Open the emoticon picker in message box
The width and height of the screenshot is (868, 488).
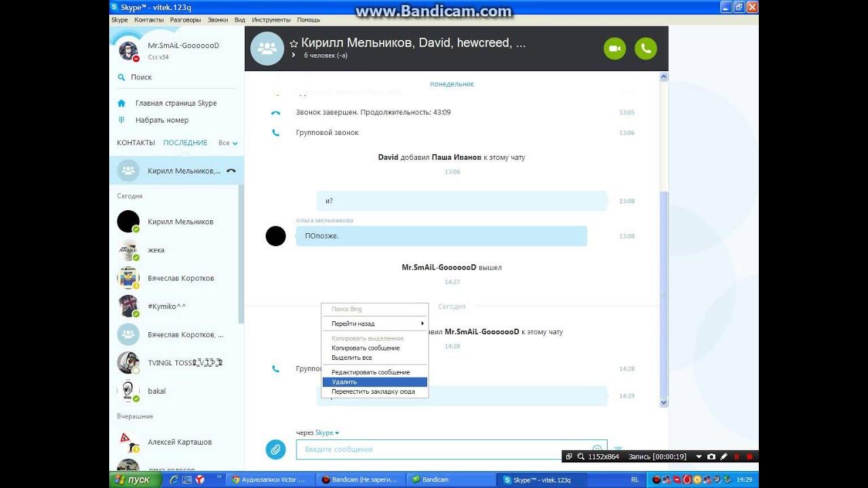(x=597, y=449)
